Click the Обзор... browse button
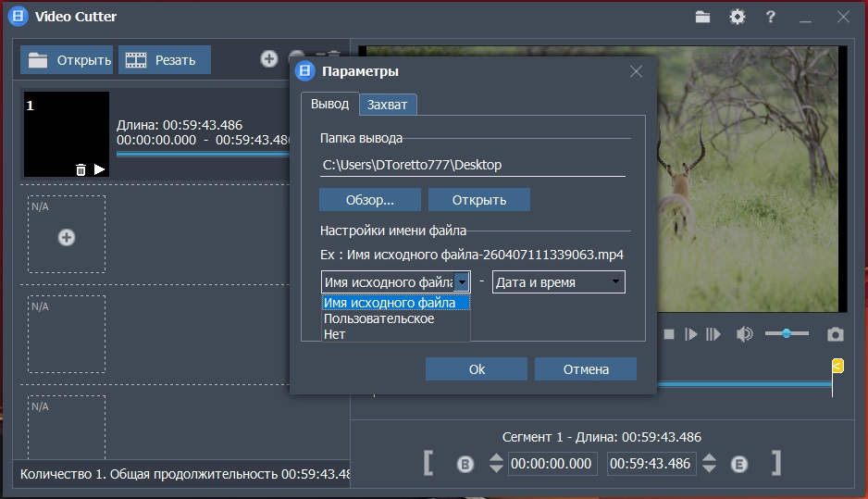 click(x=370, y=200)
